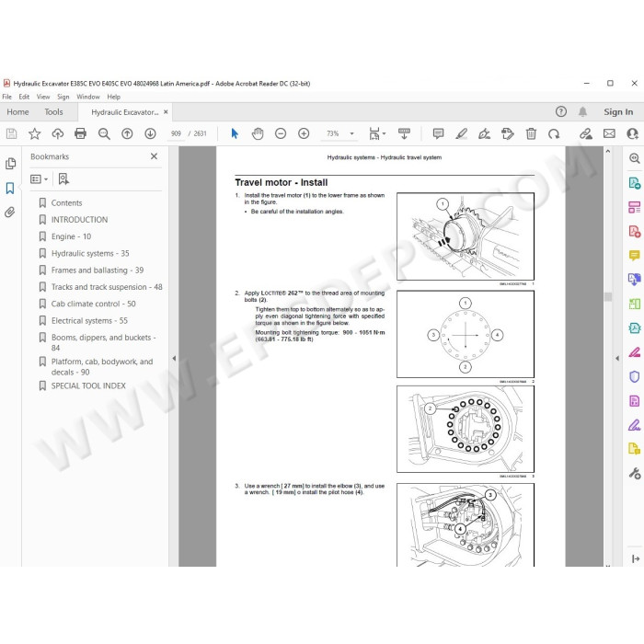Add a sticky note comment
Viewport: 644px width, 644px height.
click(438, 133)
